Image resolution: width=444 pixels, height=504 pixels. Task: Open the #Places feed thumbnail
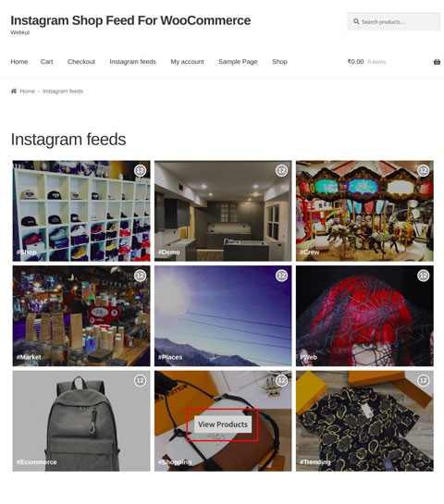click(223, 315)
